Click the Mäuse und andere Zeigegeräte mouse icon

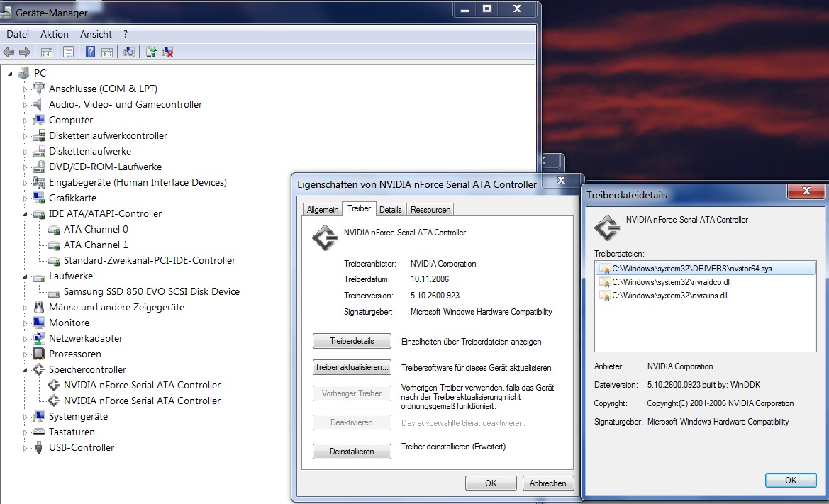38,307
